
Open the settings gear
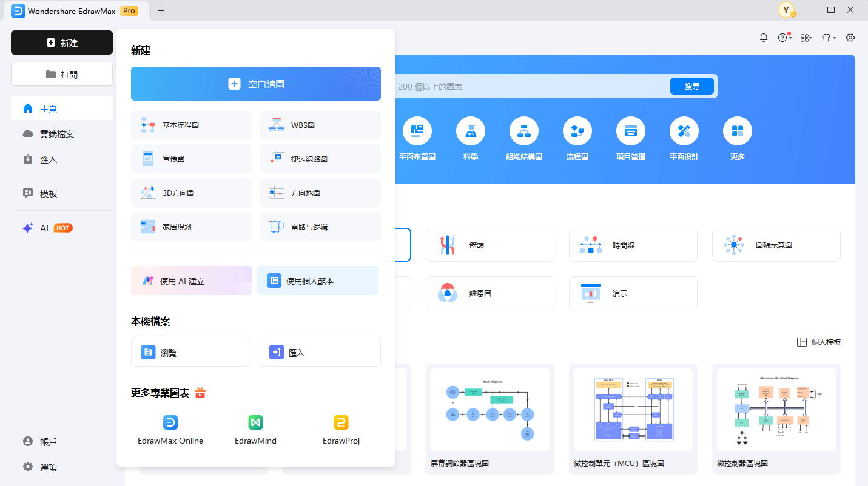(x=850, y=37)
